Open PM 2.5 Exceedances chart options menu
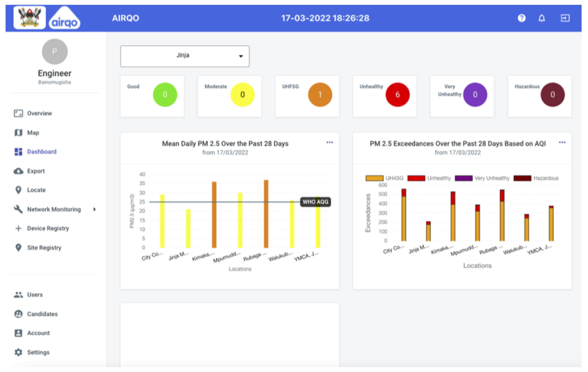Image resolution: width=588 pixels, height=372 pixels. click(x=562, y=142)
